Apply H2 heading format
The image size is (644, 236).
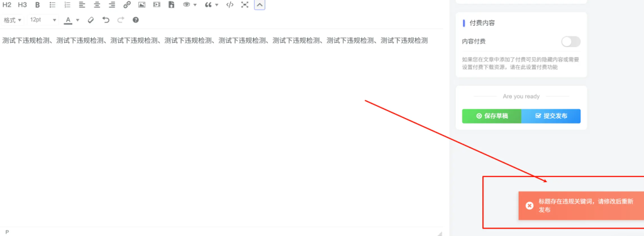coord(7,5)
